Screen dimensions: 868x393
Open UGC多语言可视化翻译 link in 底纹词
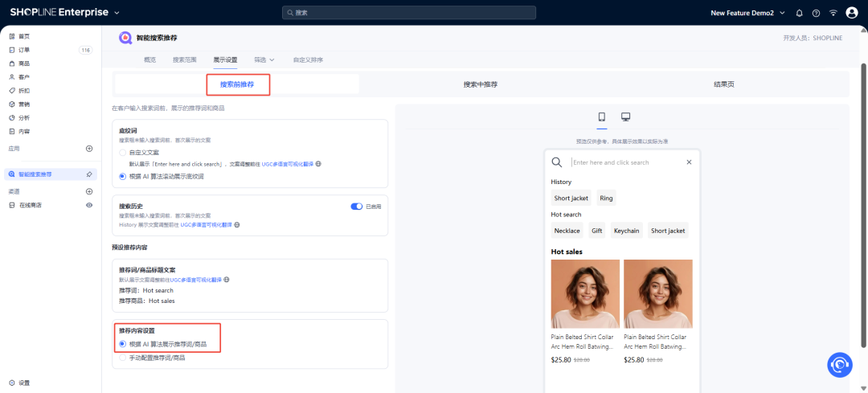tap(288, 165)
